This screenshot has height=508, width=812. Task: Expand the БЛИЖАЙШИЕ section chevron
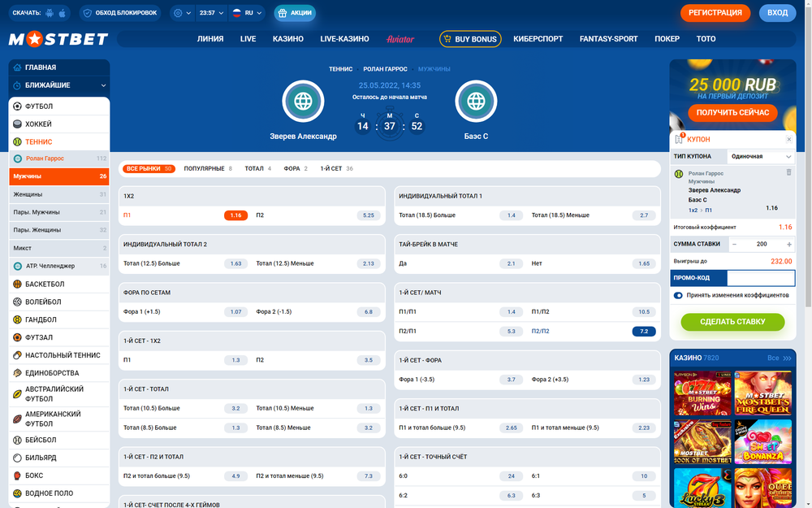[103, 85]
